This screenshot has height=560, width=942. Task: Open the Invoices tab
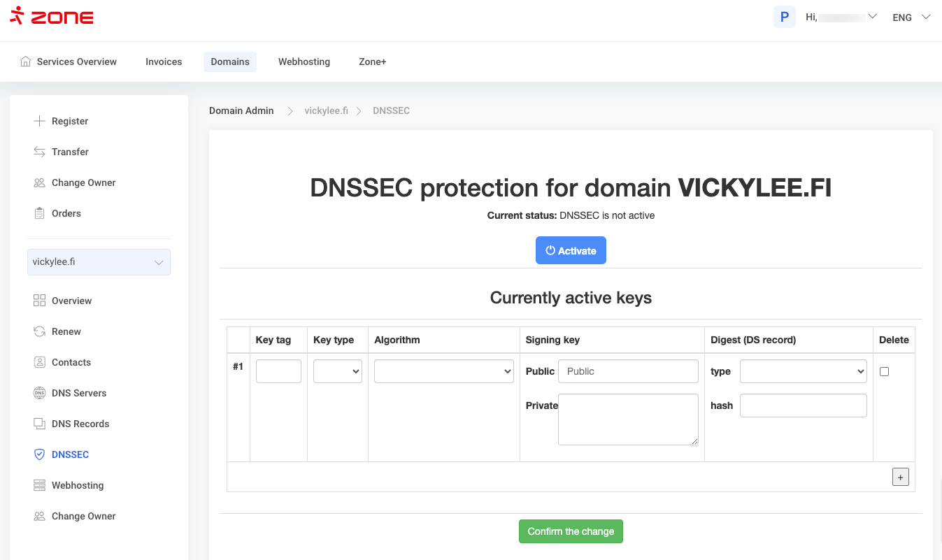click(x=164, y=62)
